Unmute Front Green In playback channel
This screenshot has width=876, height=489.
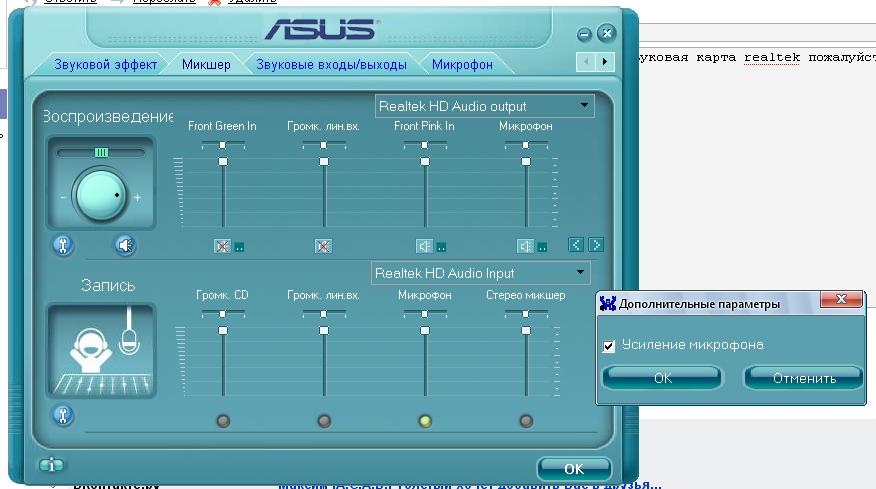point(222,246)
